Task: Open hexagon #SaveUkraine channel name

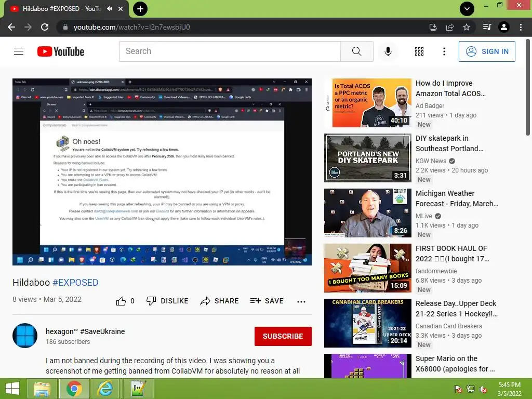Action: pos(85,331)
